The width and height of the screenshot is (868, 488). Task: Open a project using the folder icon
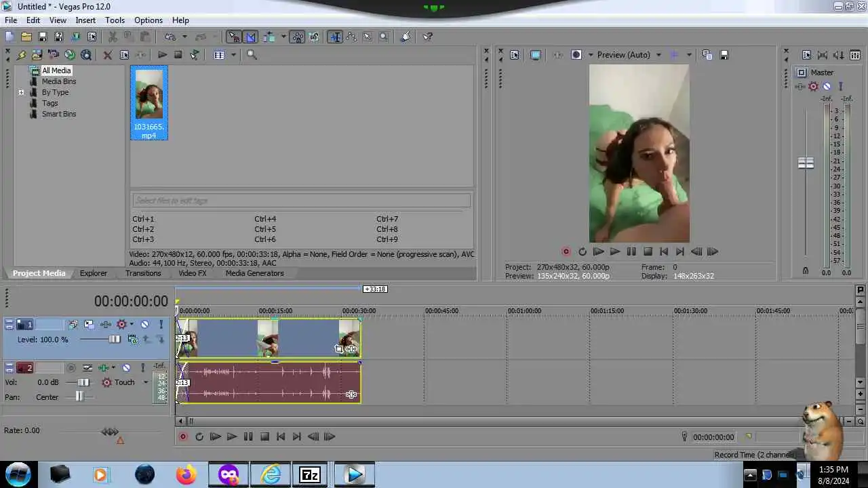point(26,37)
